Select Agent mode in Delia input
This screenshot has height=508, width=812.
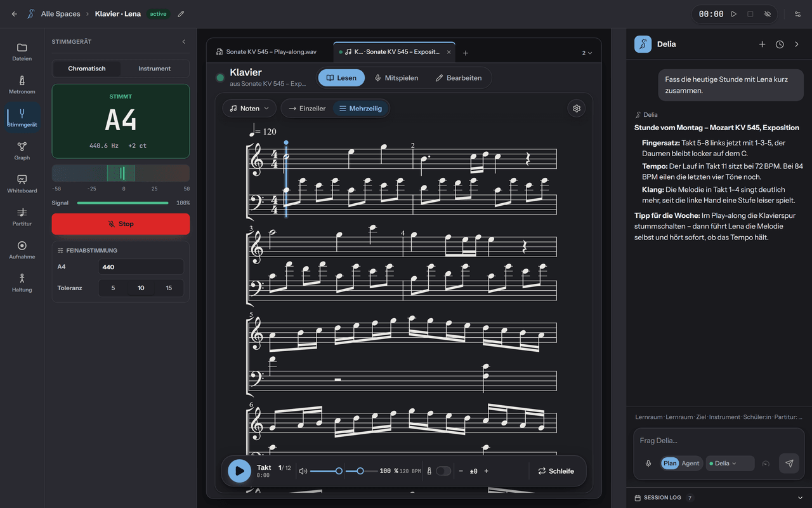coord(690,464)
